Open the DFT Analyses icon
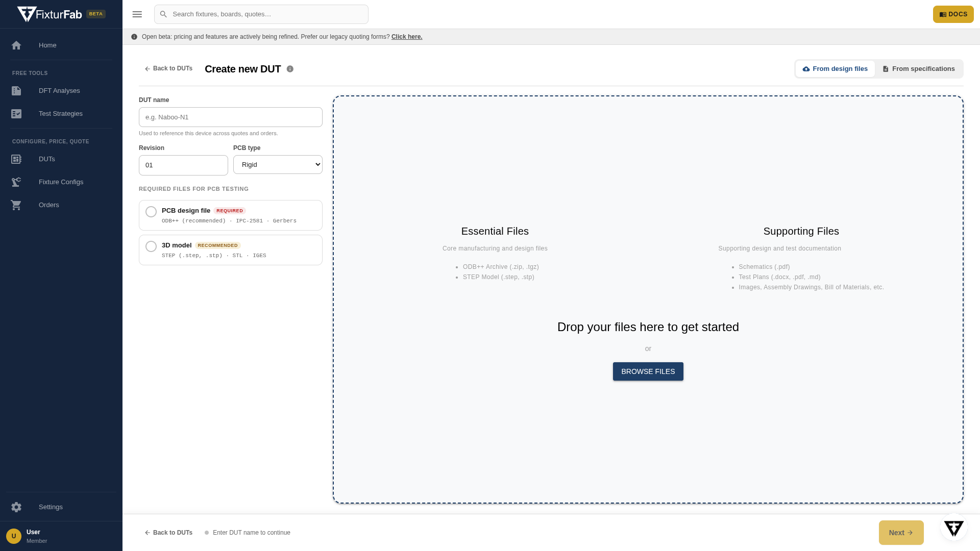The width and height of the screenshot is (980, 551). click(16, 91)
